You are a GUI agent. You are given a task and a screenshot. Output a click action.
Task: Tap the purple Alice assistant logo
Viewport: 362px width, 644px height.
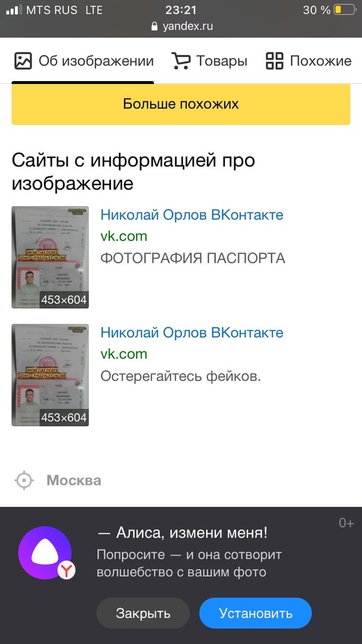(45, 553)
